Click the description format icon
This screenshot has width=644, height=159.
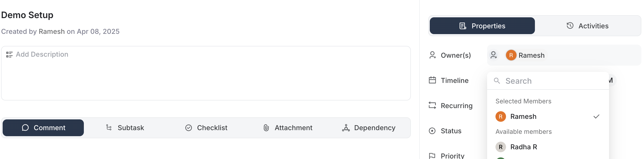(x=9, y=55)
